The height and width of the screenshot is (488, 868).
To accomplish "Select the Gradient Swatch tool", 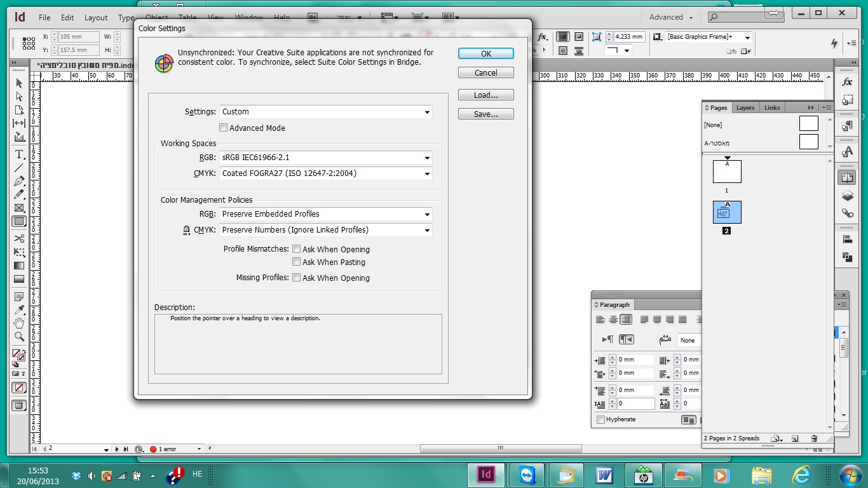I will click(19, 266).
